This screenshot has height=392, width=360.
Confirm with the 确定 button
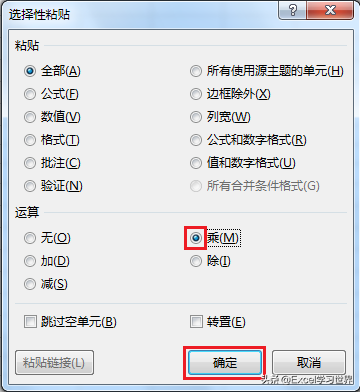(225, 363)
